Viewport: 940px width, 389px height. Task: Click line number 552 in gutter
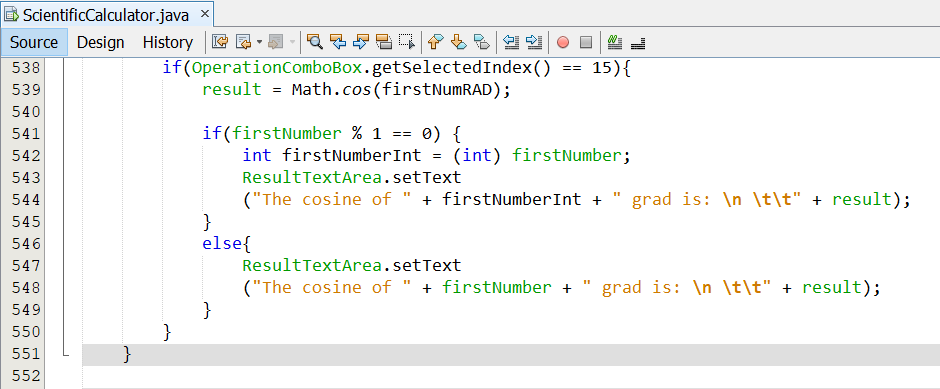(26, 376)
